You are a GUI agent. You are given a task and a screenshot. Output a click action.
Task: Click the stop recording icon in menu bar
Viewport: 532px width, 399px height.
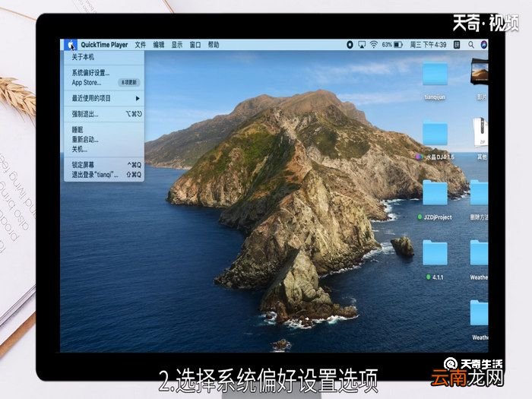pos(350,45)
